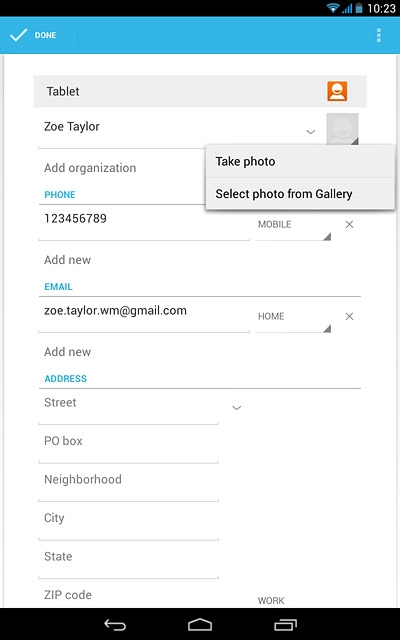
Task: Tap the ZIP code input field
Action: point(129,595)
